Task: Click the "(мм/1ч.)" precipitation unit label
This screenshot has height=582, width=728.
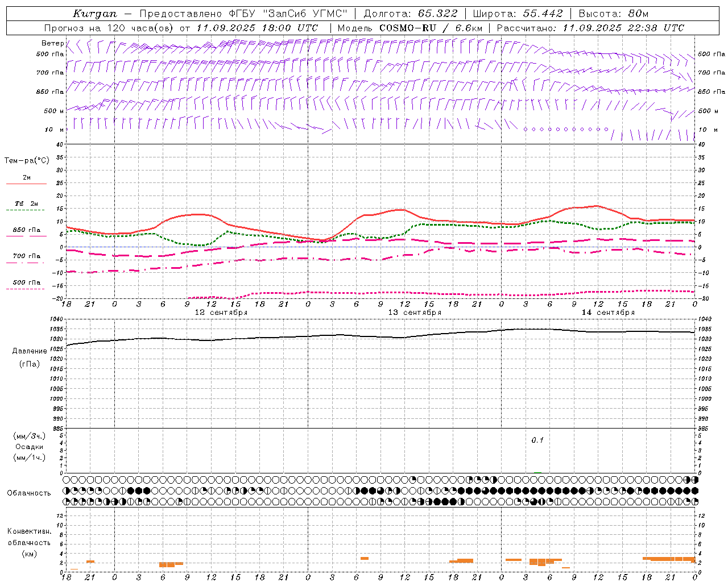Action: 30,458
